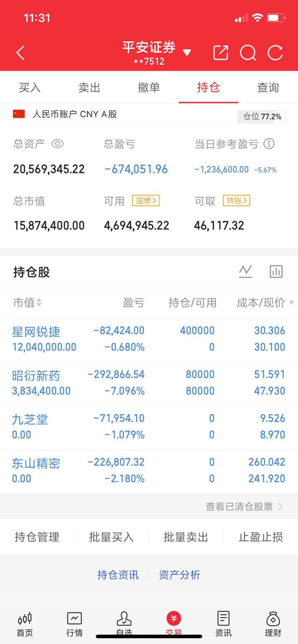Tap 东山精密 current price 241.920
The height and width of the screenshot is (644, 298).
pos(267,478)
